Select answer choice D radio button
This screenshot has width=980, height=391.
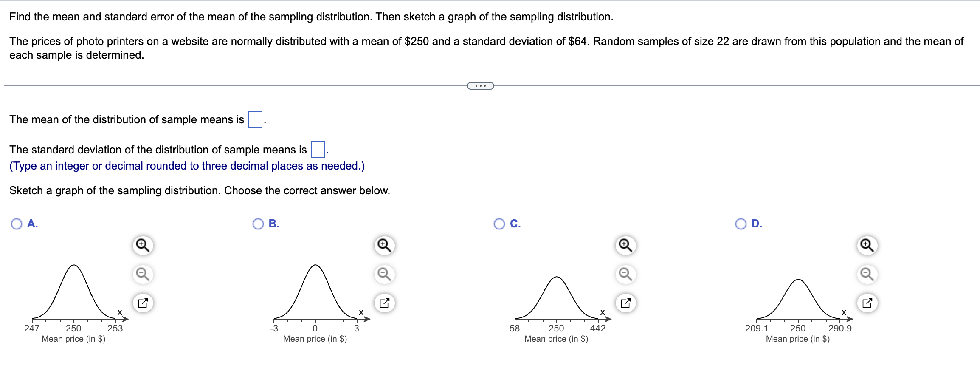pos(741,224)
